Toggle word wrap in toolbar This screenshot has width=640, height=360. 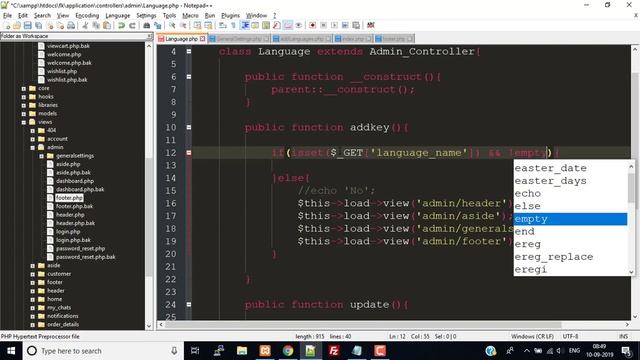pos(222,25)
